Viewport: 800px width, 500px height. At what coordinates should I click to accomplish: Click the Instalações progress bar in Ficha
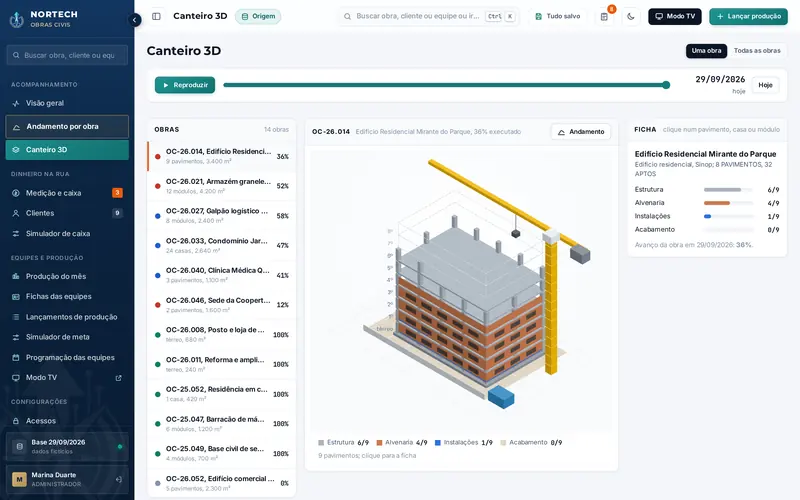point(729,216)
